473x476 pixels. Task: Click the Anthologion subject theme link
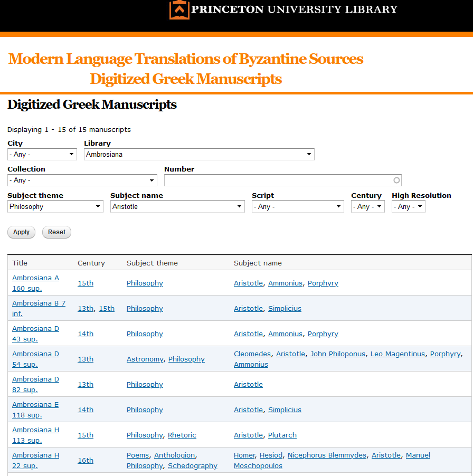pos(175,455)
